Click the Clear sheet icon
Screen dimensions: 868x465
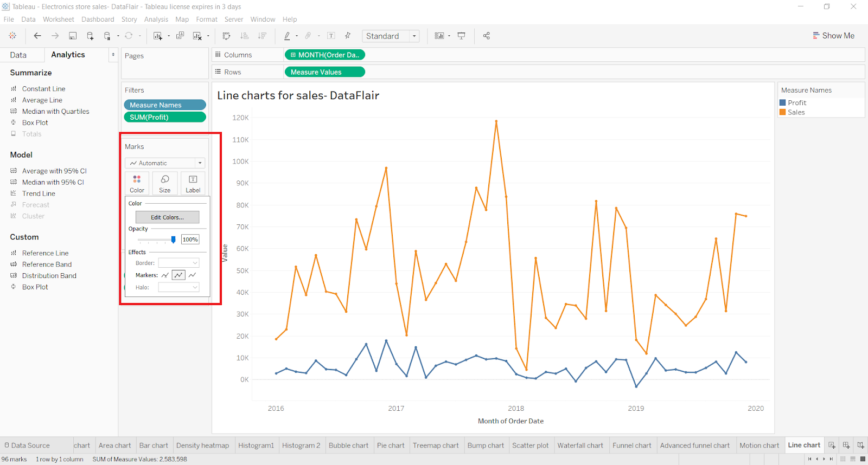pos(197,36)
